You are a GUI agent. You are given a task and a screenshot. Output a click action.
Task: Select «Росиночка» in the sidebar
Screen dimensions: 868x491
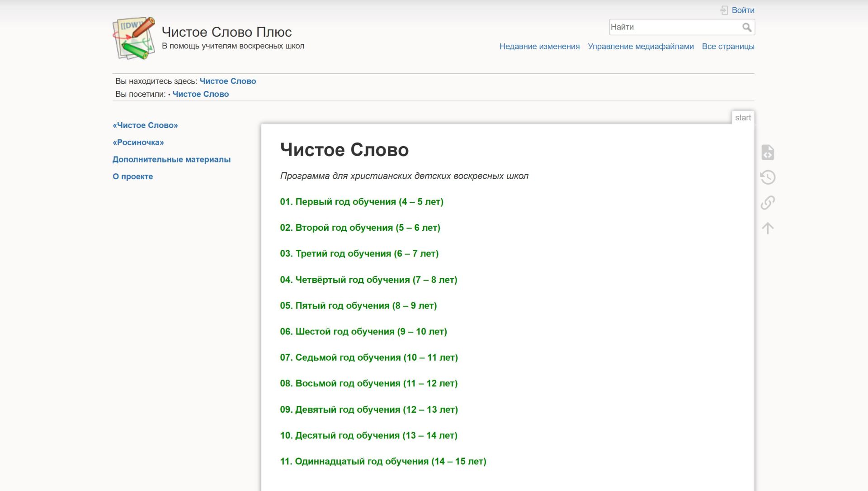pyautogui.click(x=138, y=142)
